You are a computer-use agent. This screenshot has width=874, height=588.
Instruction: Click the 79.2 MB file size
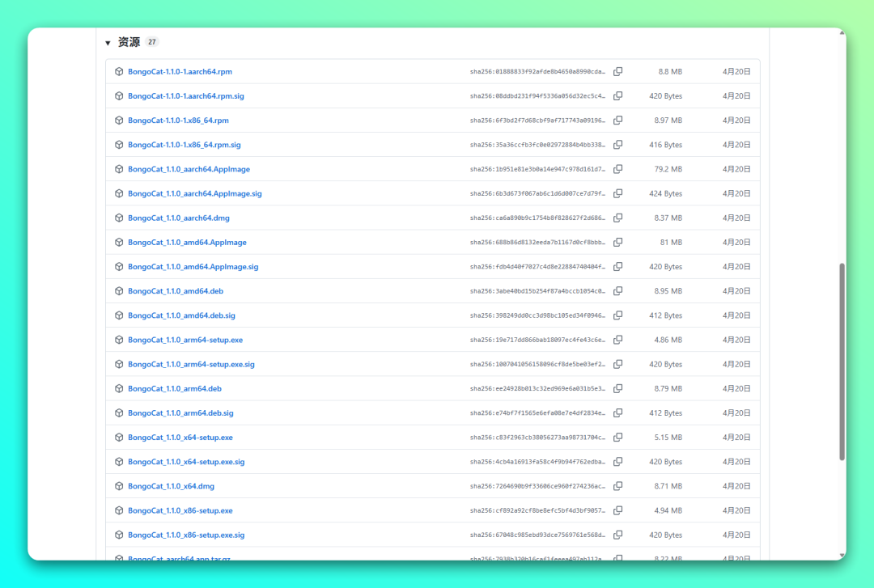pos(668,169)
